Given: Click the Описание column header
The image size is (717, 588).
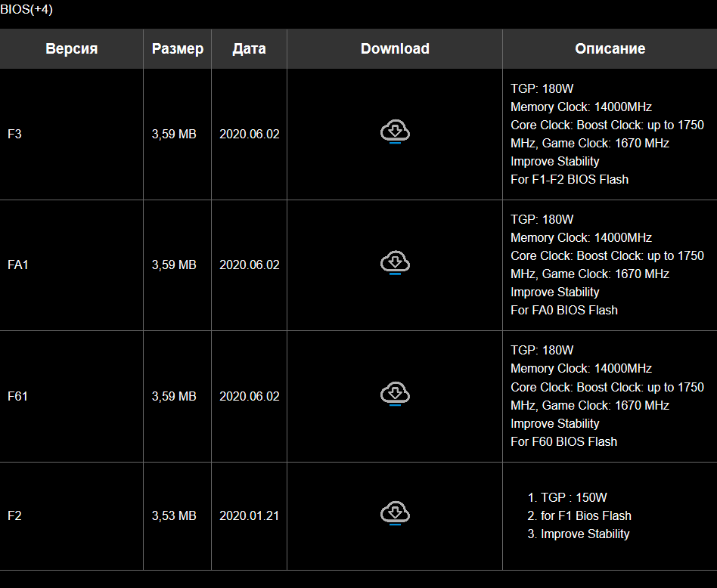Looking at the screenshot, I should pyautogui.click(x=610, y=48).
